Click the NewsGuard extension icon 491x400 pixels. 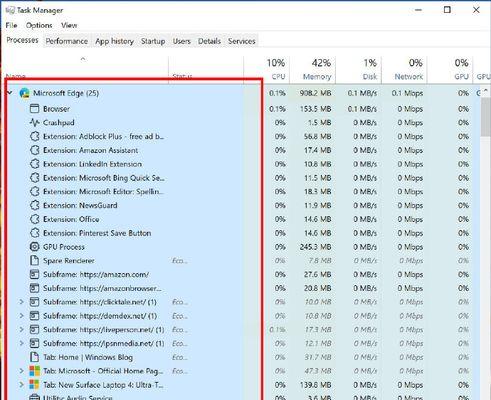(x=35, y=205)
